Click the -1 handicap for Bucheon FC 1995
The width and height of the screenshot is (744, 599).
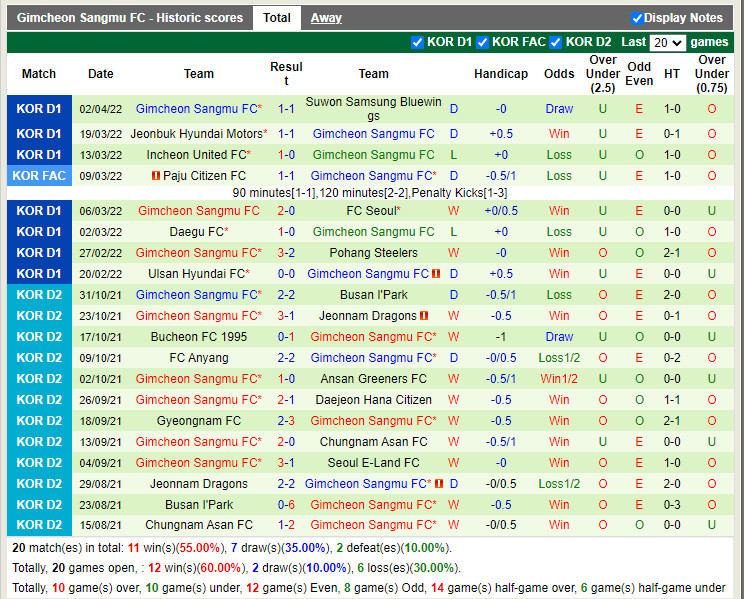[501, 337]
